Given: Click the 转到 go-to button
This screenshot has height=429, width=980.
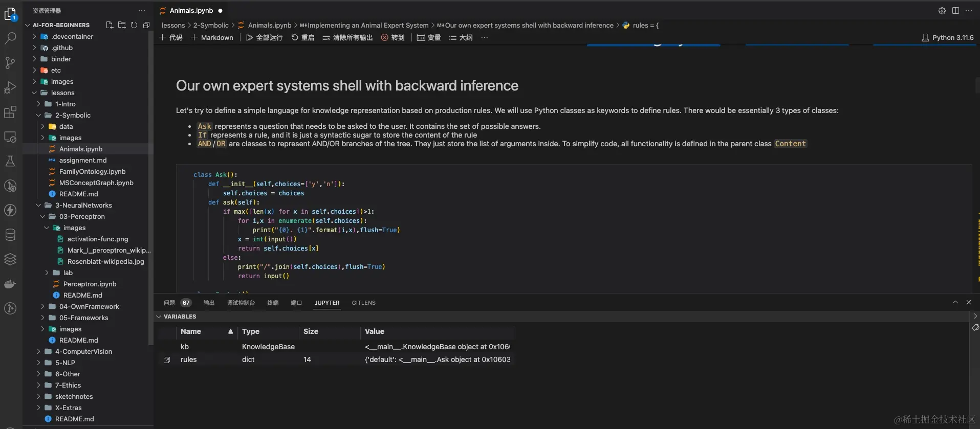Looking at the screenshot, I should tap(393, 37).
